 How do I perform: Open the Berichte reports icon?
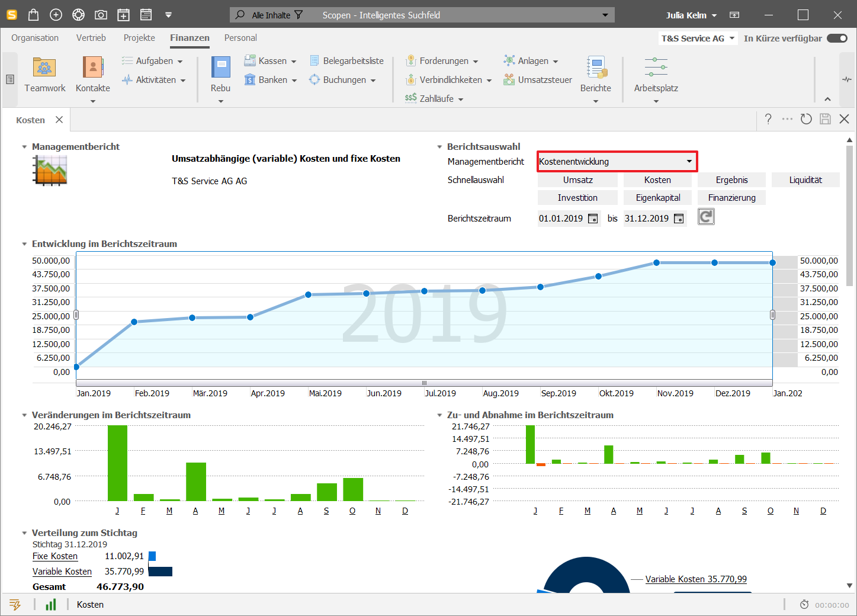[596, 68]
